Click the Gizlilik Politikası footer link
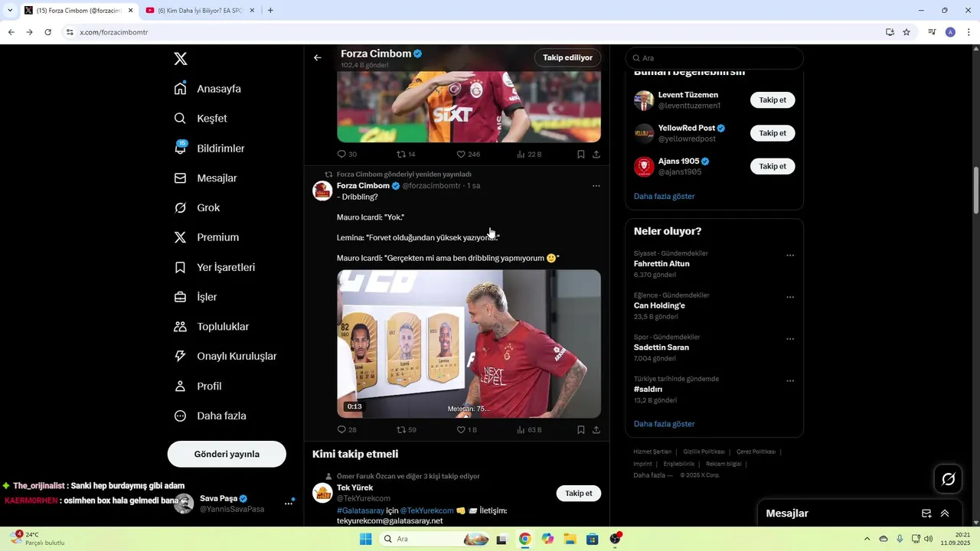 click(x=704, y=452)
